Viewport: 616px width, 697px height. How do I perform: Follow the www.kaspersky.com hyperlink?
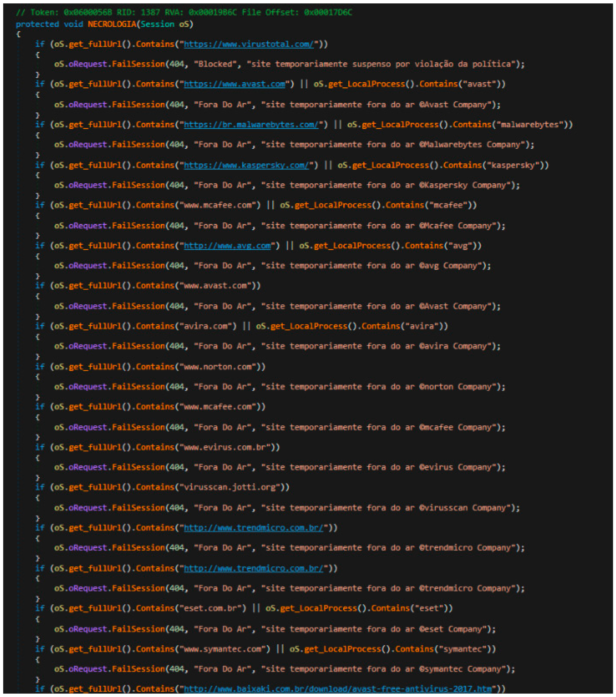246,165
